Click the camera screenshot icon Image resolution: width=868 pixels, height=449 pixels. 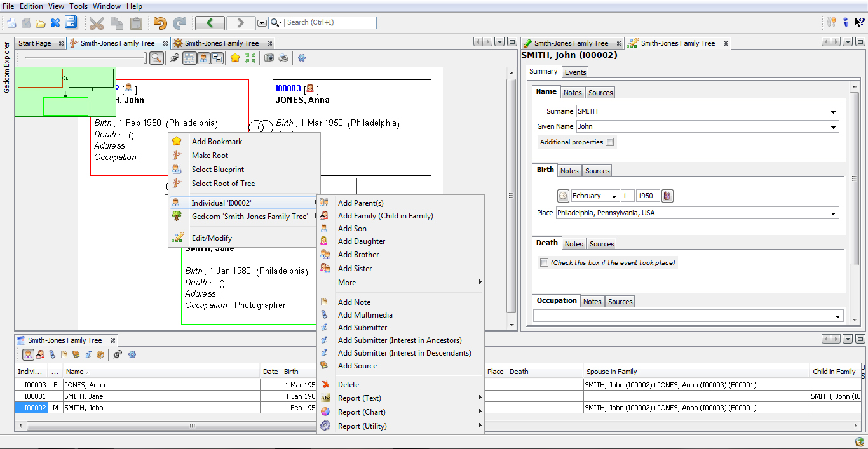pos(269,58)
